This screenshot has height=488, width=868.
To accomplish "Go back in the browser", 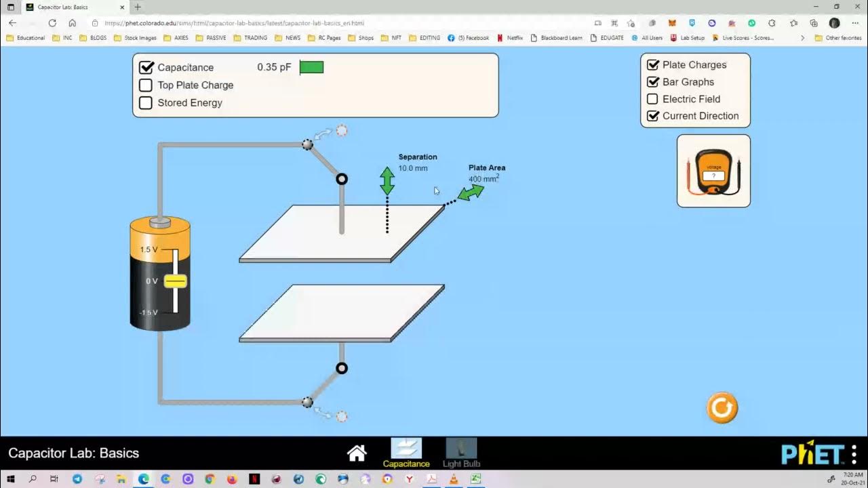I will click(x=12, y=22).
